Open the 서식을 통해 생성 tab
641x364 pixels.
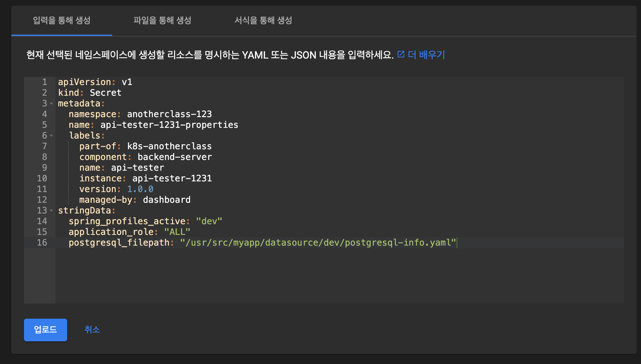pyautogui.click(x=263, y=20)
